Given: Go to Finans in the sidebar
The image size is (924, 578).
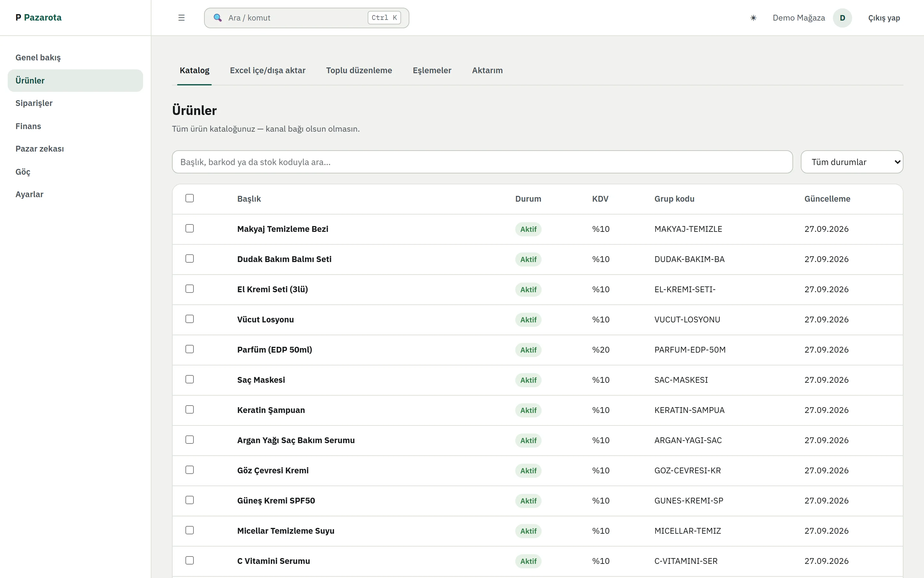Looking at the screenshot, I should click(75, 126).
